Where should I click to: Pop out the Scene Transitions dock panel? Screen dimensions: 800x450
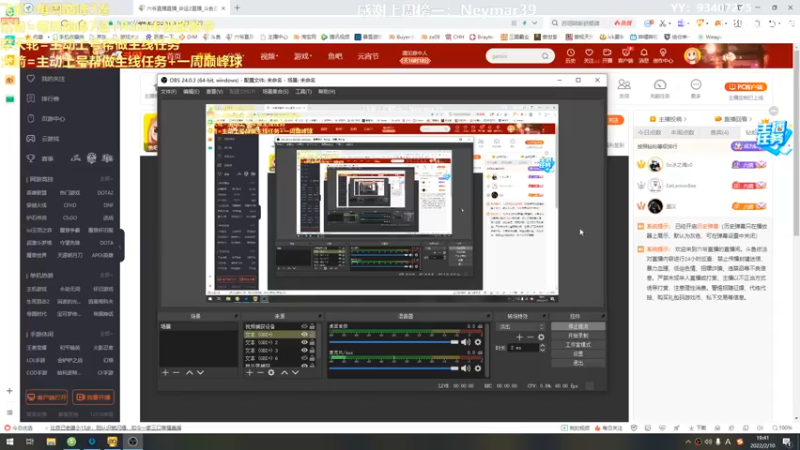point(544,316)
